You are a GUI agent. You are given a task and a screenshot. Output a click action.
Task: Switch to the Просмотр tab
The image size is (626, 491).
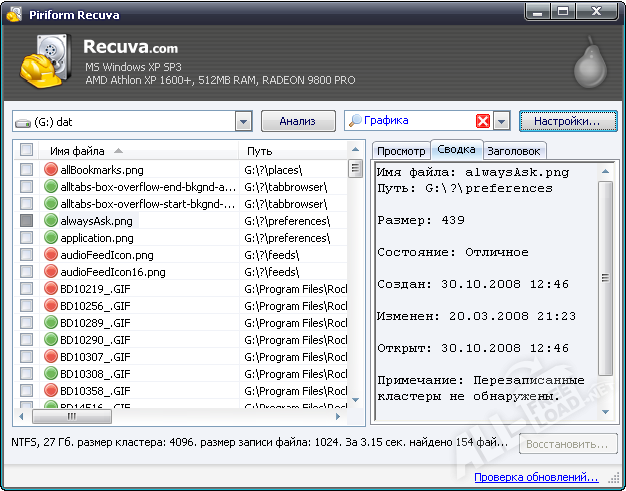[x=400, y=151]
